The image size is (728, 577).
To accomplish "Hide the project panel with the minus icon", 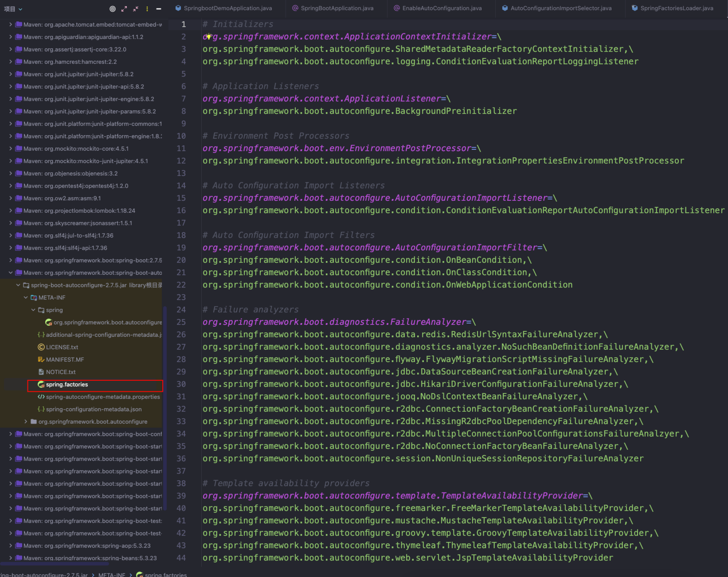I will point(159,9).
